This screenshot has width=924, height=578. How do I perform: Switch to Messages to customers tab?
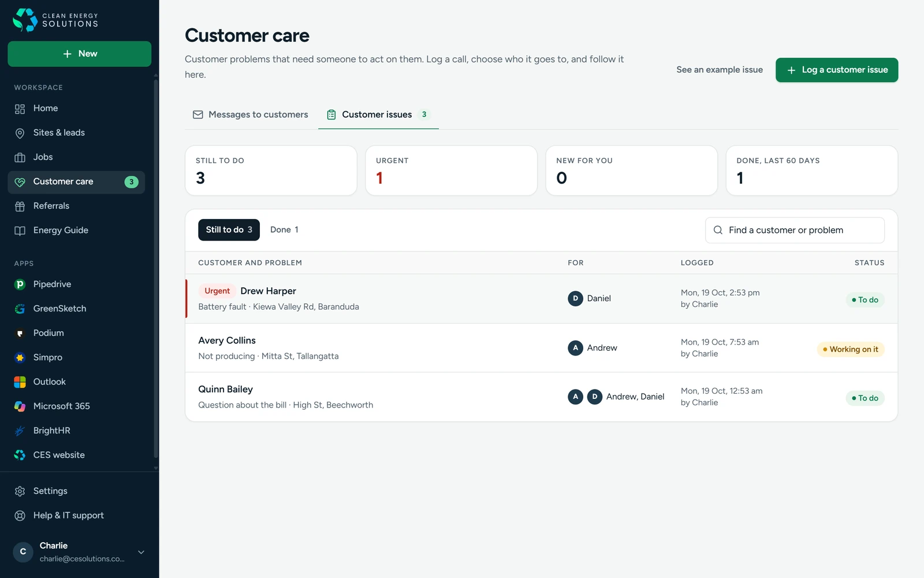pos(250,114)
